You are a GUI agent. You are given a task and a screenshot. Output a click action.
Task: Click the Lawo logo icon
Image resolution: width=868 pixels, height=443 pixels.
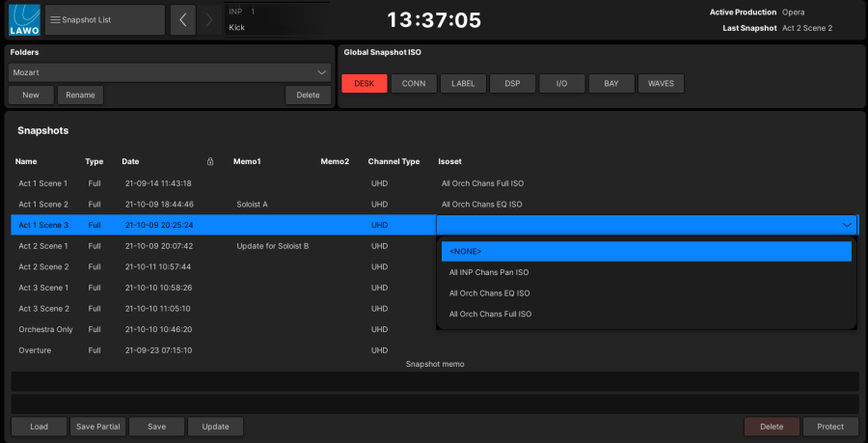pyautogui.click(x=23, y=19)
